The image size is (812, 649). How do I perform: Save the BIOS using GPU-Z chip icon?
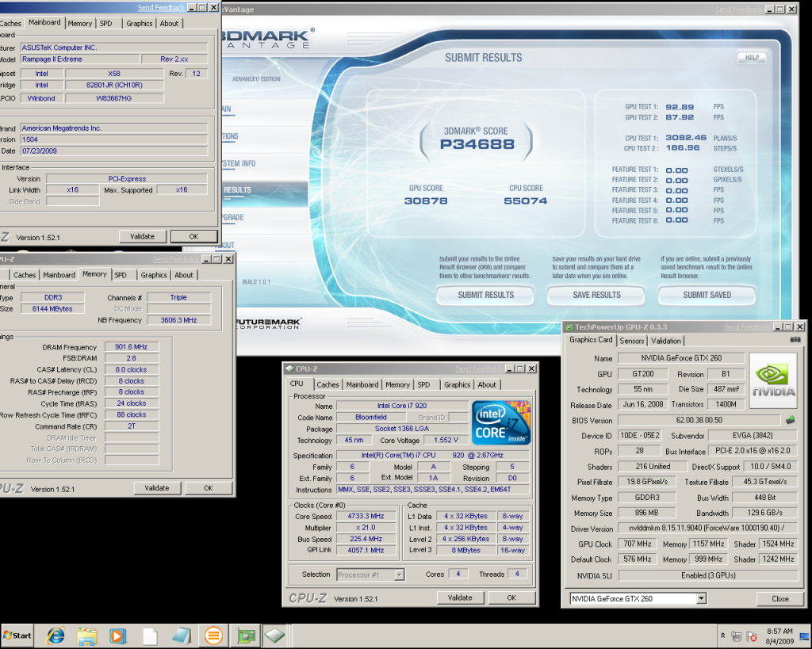pyautogui.click(x=791, y=420)
